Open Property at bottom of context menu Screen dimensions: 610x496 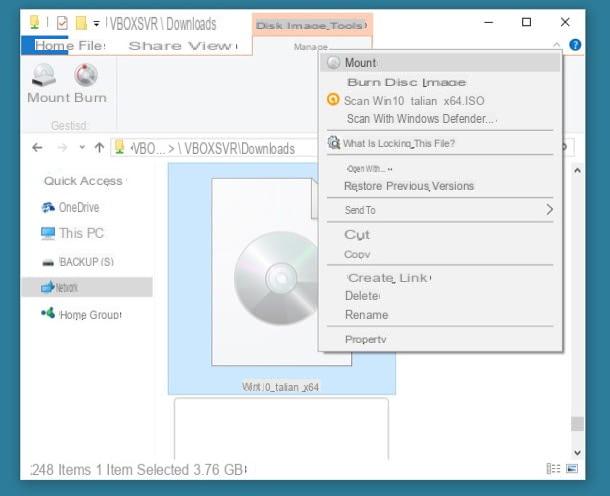point(440,339)
